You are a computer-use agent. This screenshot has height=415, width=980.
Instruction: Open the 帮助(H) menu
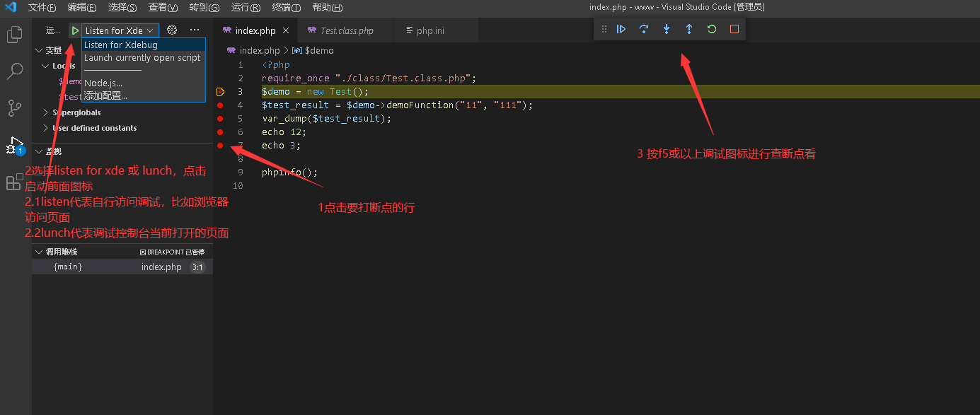click(x=327, y=7)
